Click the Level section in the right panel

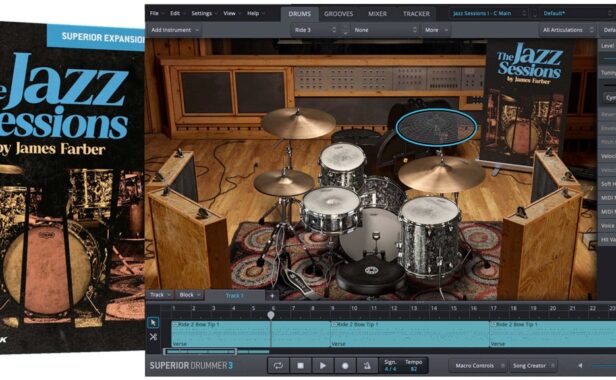[x=607, y=46]
